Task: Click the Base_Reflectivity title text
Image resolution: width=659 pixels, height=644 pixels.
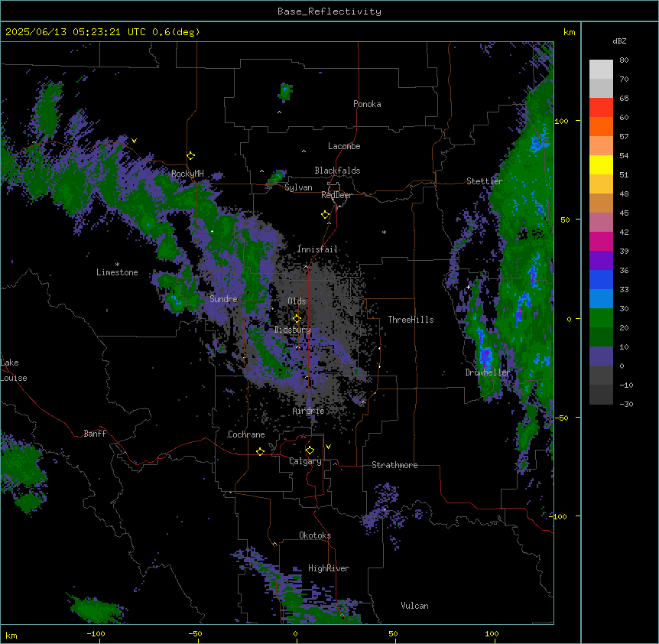Action: click(329, 11)
